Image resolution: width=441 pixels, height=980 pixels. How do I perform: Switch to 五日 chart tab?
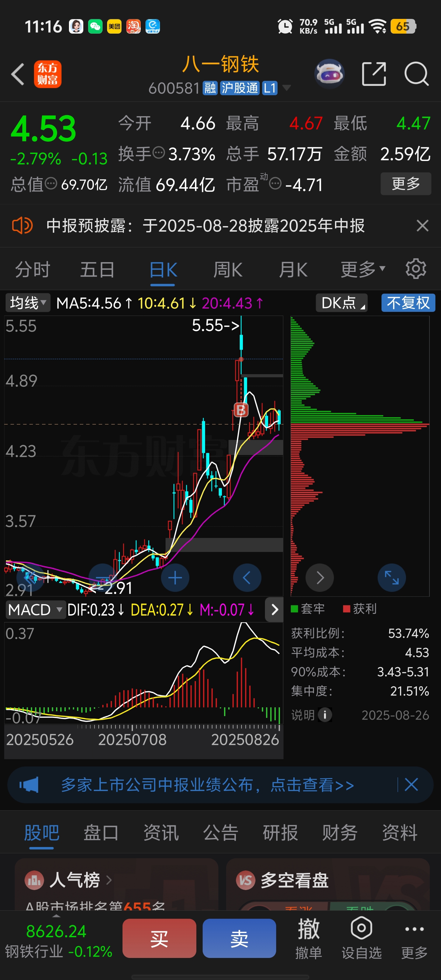(x=97, y=269)
